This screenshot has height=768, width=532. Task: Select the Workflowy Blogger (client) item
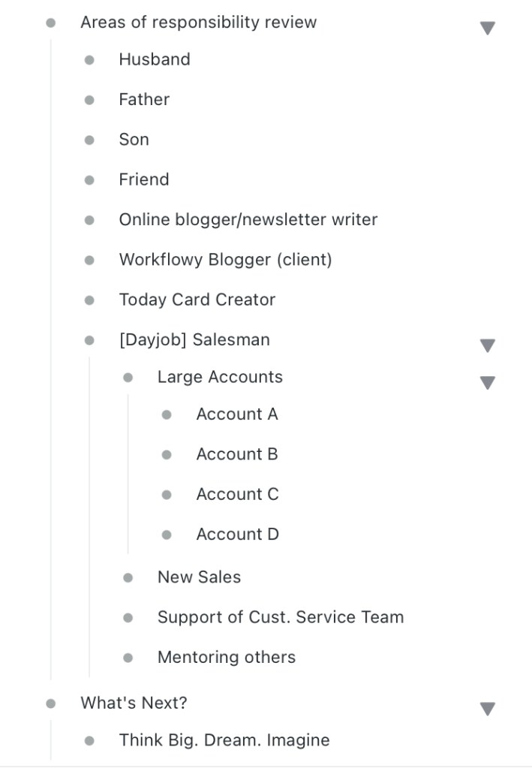click(225, 260)
